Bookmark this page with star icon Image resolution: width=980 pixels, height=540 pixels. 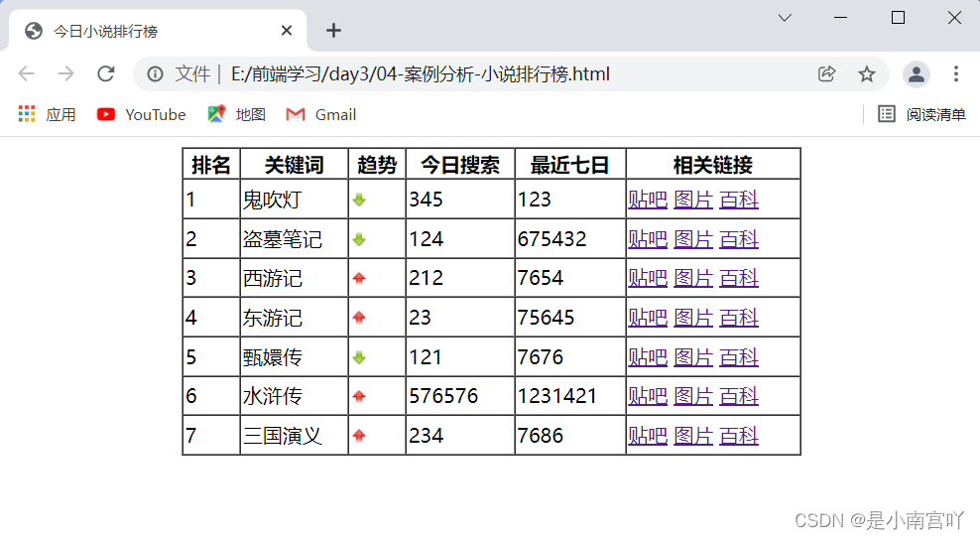point(866,73)
